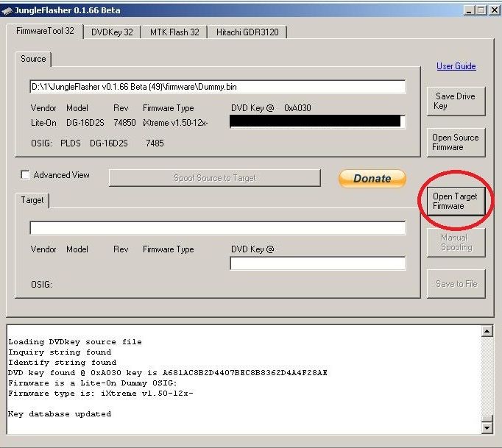Enable the Advanced View checkbox
This screenshot has height=448, width=502.
(x=26, y=175)
